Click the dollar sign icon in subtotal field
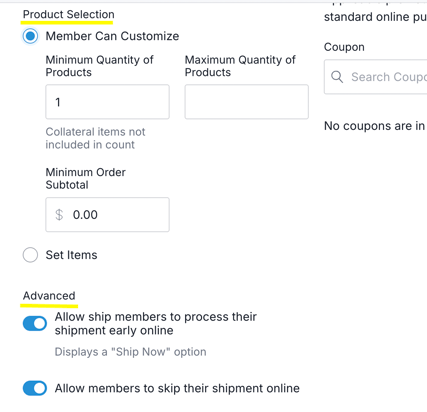This screenshot has width=427, height=412. tap(59, 215)
